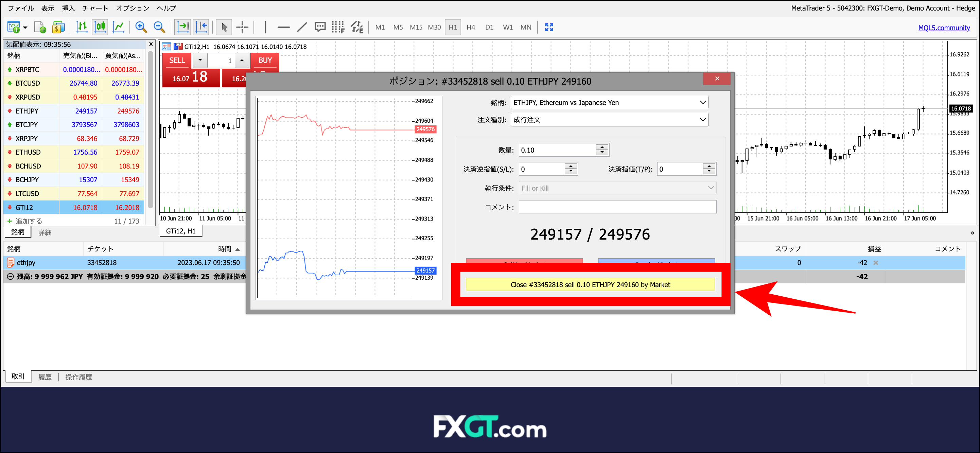Open the MQL5.community link

coord(944,28)
